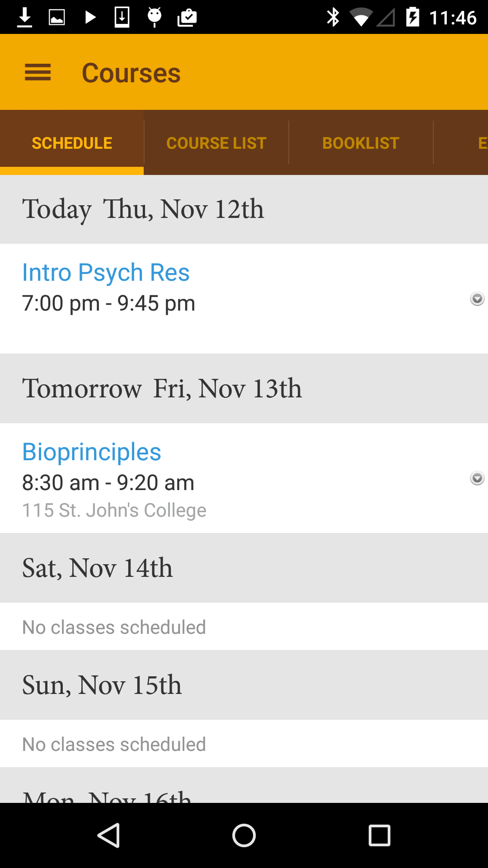Tap the Wi-Fi signal icon
The width and height of the screenshot is (488, 868).
pos(361,18)
